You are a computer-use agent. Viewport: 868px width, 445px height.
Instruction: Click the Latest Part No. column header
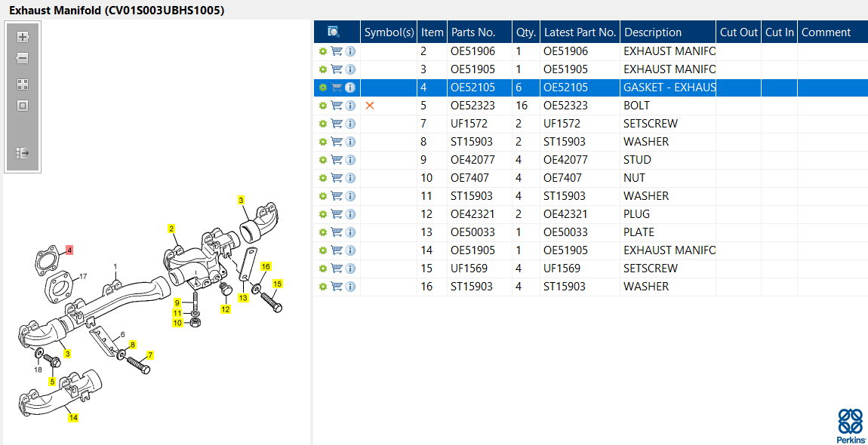click(580, 32)
